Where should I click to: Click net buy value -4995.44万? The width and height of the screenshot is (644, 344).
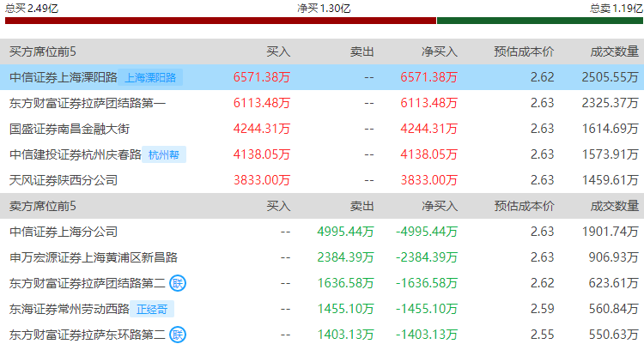tap(427, 232)
